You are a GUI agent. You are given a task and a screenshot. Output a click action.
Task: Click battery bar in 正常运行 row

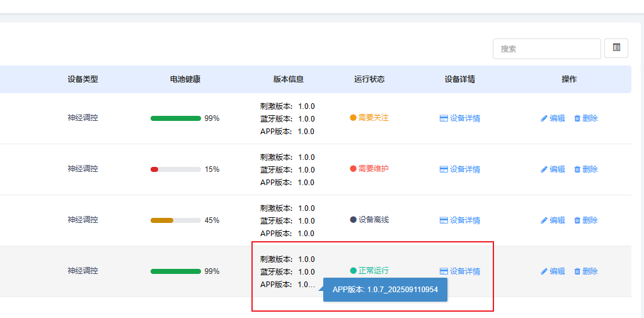click(x=175, y=271)
